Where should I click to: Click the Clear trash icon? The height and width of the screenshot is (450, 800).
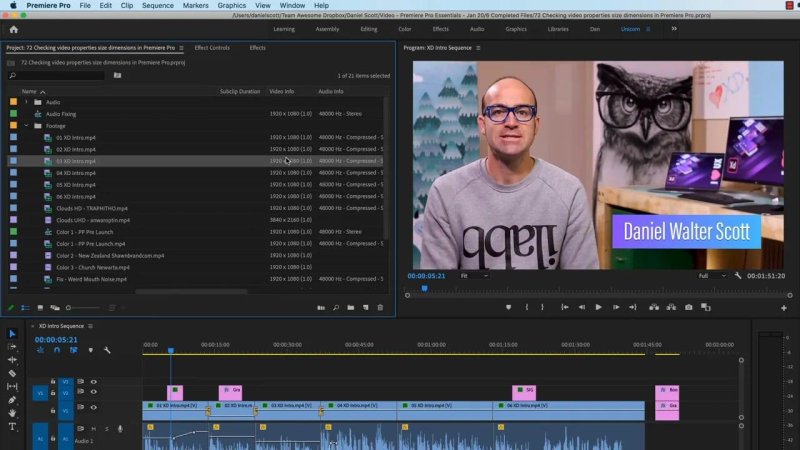[x=380, y=308]
